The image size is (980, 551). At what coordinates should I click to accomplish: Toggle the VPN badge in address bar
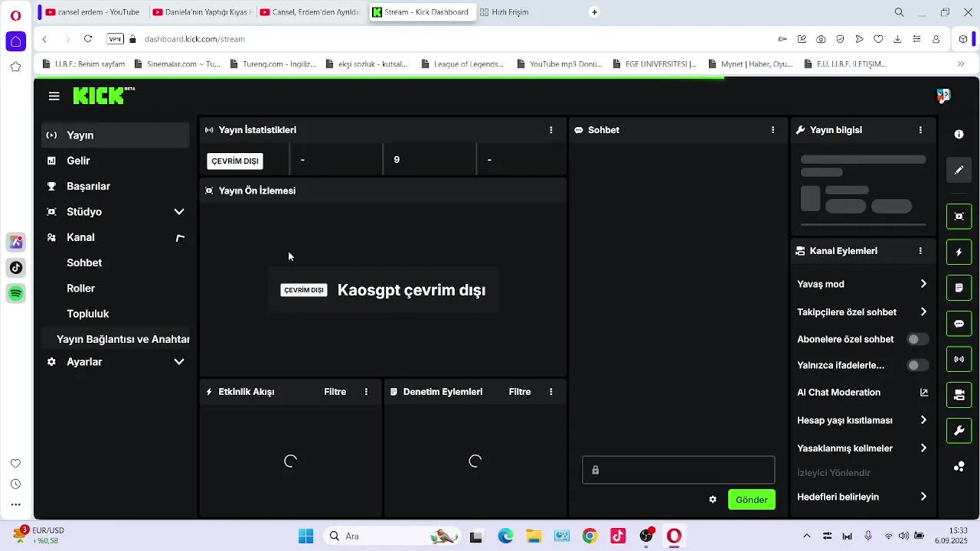[115, 39]
